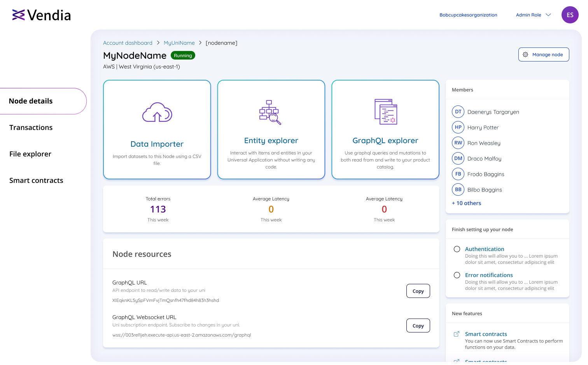Go to MyUniName breadcrumb
The image size is (588, 365).
[179, 43]
